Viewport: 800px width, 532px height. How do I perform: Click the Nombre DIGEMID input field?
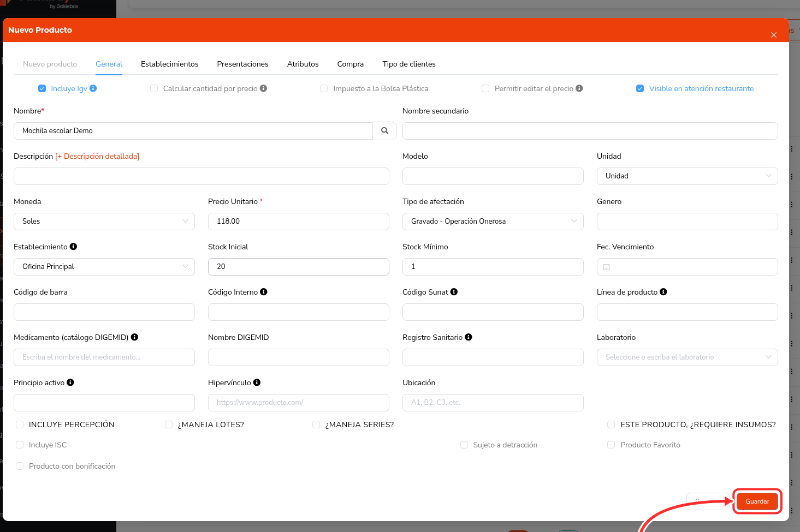pyautogui.click(x=299, y=357)
